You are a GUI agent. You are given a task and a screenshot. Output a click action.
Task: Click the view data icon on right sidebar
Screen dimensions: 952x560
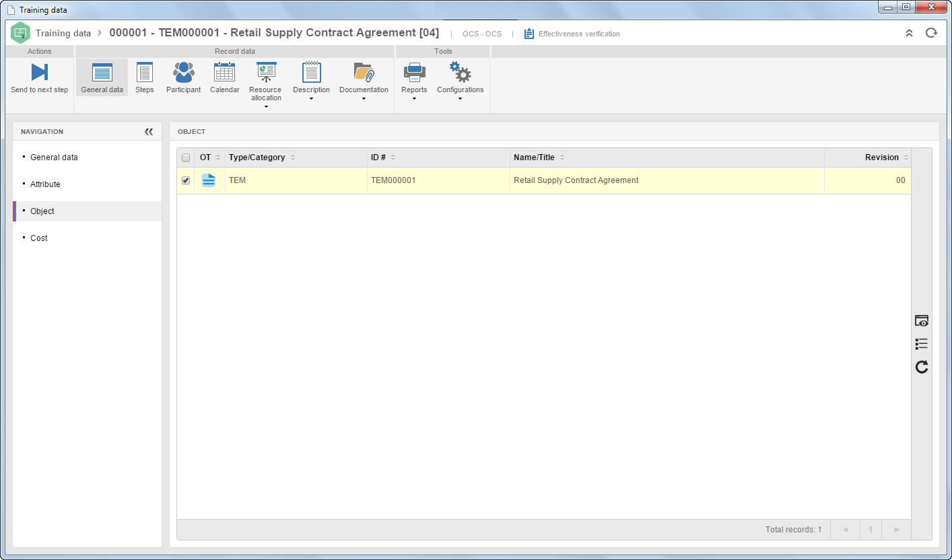(922, 321)
